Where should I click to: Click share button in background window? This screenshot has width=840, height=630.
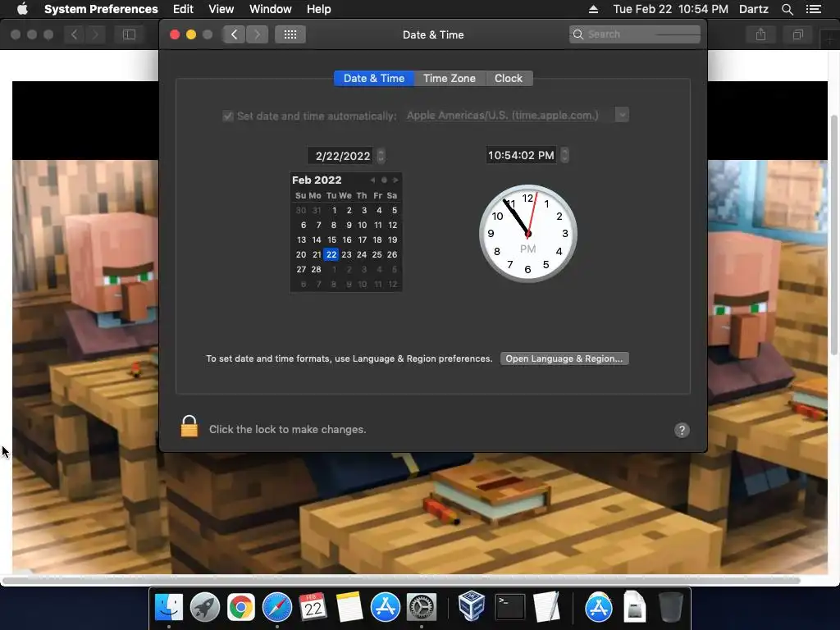760,34
